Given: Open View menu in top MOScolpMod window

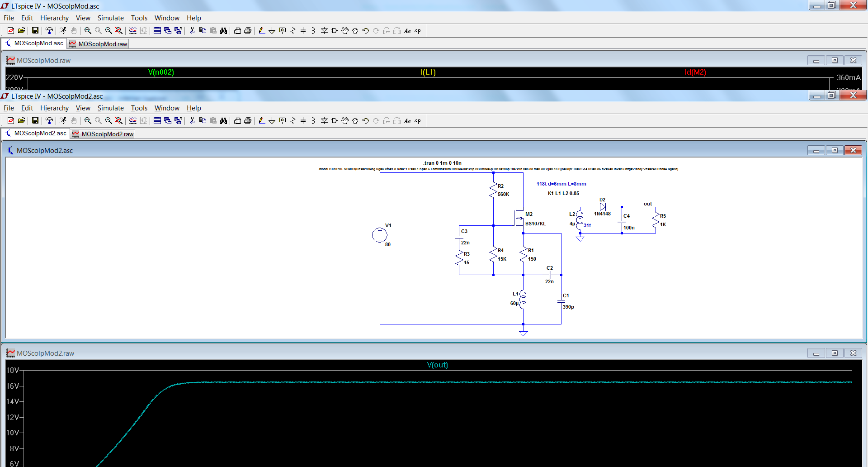Looking at the screenshot, I should tap(83, 18).
